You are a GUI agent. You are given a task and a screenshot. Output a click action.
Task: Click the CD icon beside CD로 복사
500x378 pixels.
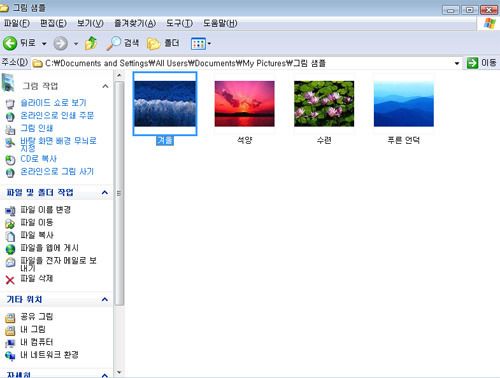(x=10, y=160)
